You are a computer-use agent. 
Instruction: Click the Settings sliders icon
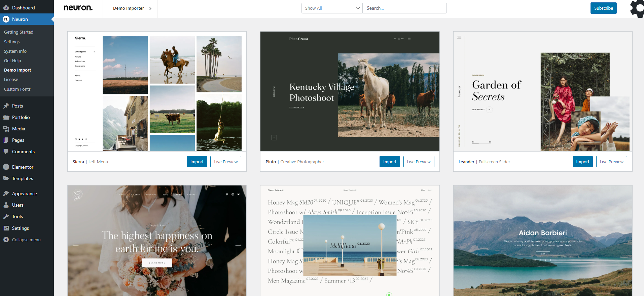6,228
